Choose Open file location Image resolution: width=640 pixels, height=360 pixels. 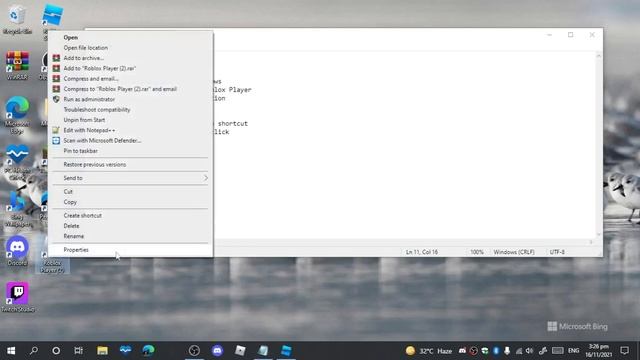click(x=131, y=48)
